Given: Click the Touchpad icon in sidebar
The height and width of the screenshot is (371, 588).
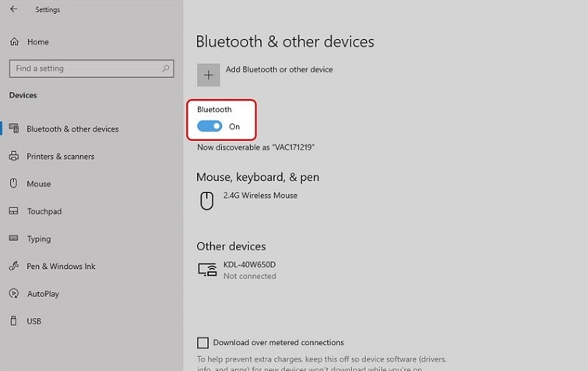Looking at the screenshot, I should pos(13,211).
